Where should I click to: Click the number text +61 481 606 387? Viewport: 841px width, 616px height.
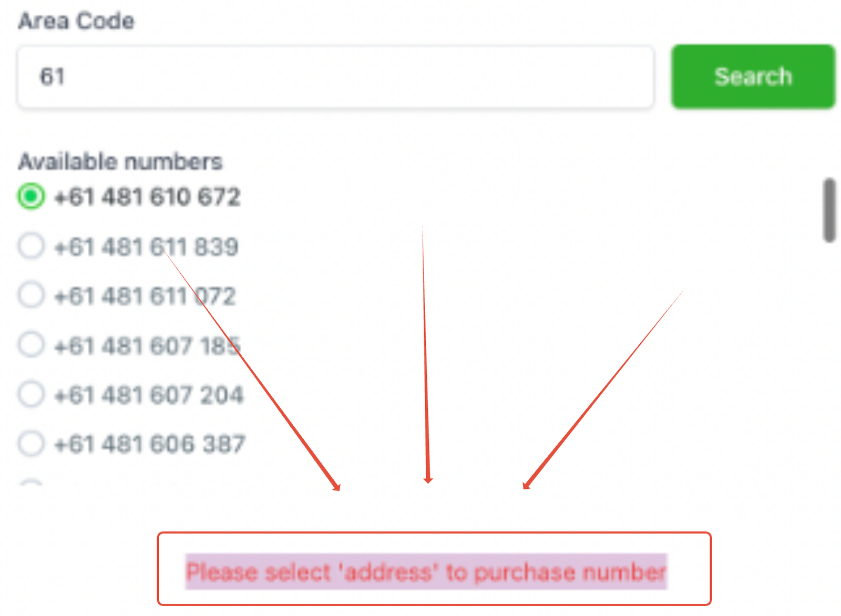[150, 444]
